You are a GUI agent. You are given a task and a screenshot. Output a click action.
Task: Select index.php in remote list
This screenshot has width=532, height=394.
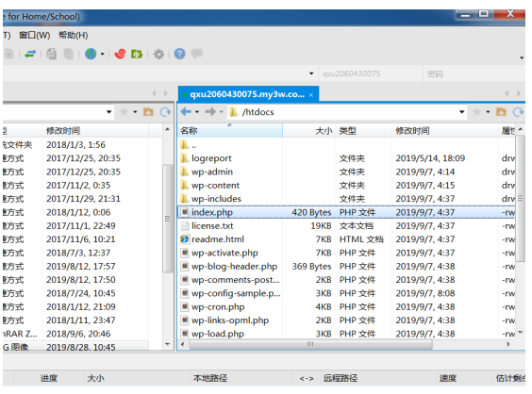tap(346, 212)
